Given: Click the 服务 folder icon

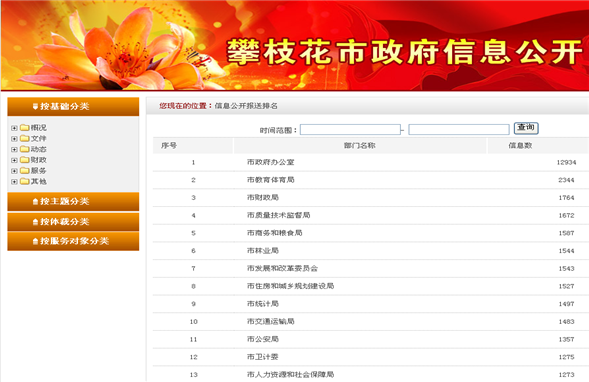Looking at the screenshot, I should pyautogui.click(x=25, y=171).
